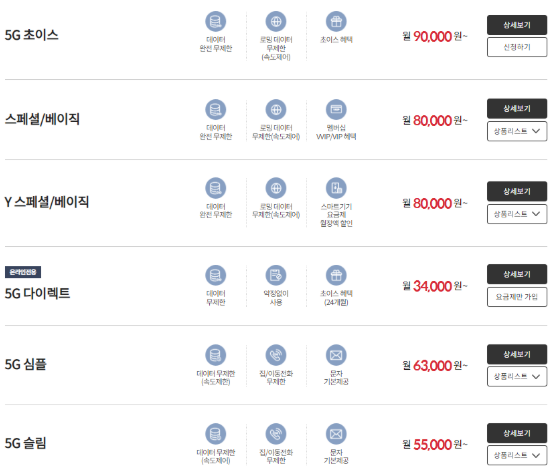Click the 스마트기기 요금제 할인 icon in Y 스페셜/베이직

point(336,188)
